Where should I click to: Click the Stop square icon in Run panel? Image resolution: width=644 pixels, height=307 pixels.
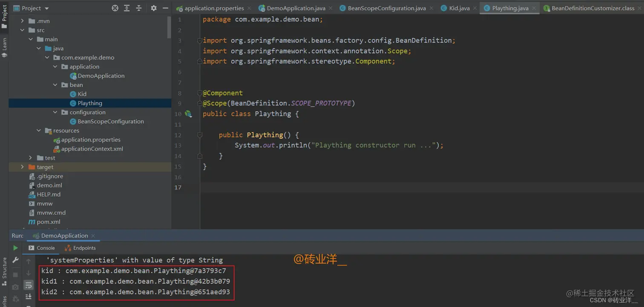(x=15, y=275)
